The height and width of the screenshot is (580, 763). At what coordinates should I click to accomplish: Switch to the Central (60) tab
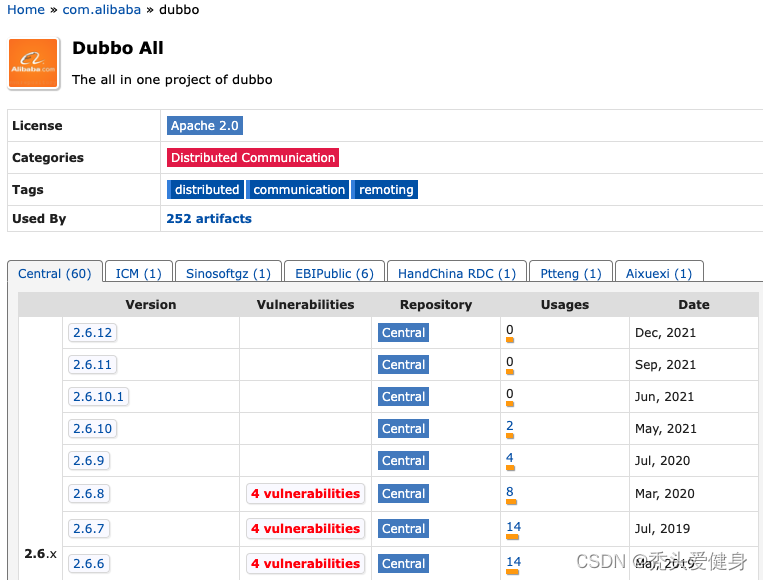click(x=54, y=274)
